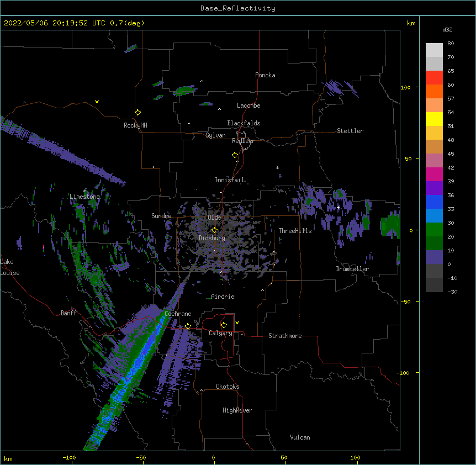Click the timestamp 2022/05/06 20:19:52 UTC
Screen dimensions: 476x465
(x=55, y=23)
